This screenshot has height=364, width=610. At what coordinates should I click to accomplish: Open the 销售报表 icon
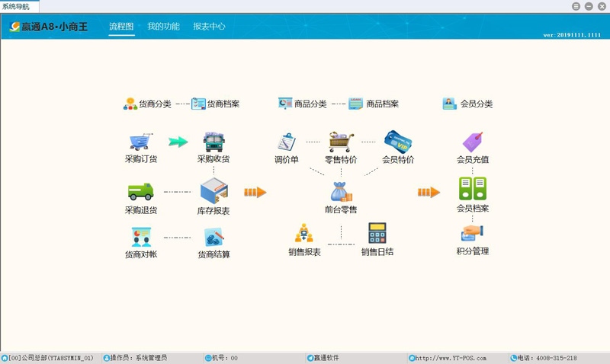304,234
